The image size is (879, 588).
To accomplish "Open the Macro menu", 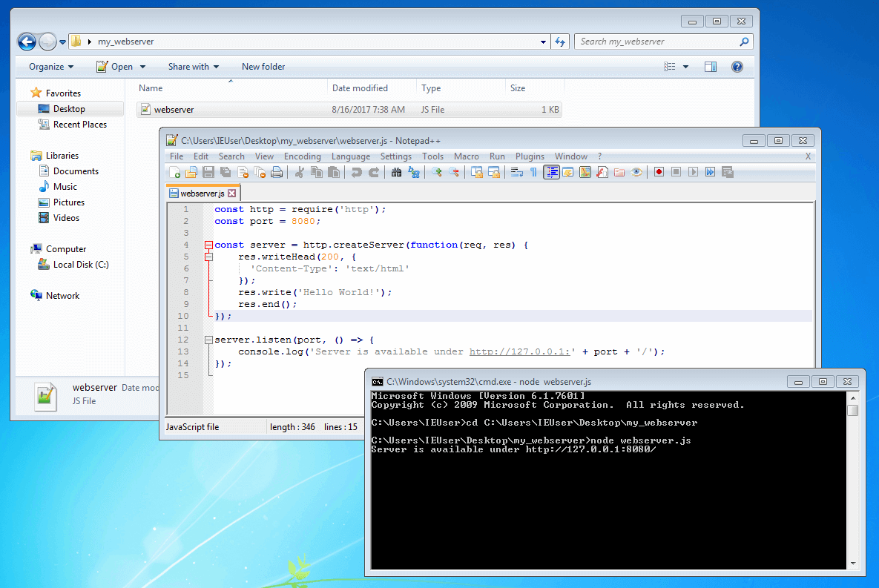I will point(467,156).
